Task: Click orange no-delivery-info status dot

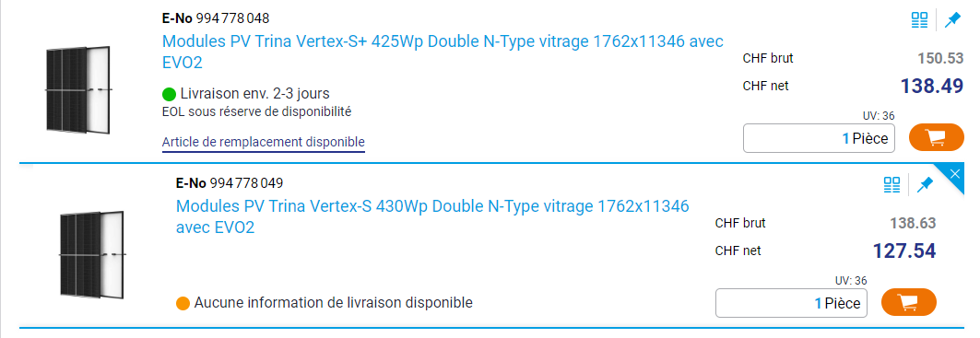Action: coord(183,304)
